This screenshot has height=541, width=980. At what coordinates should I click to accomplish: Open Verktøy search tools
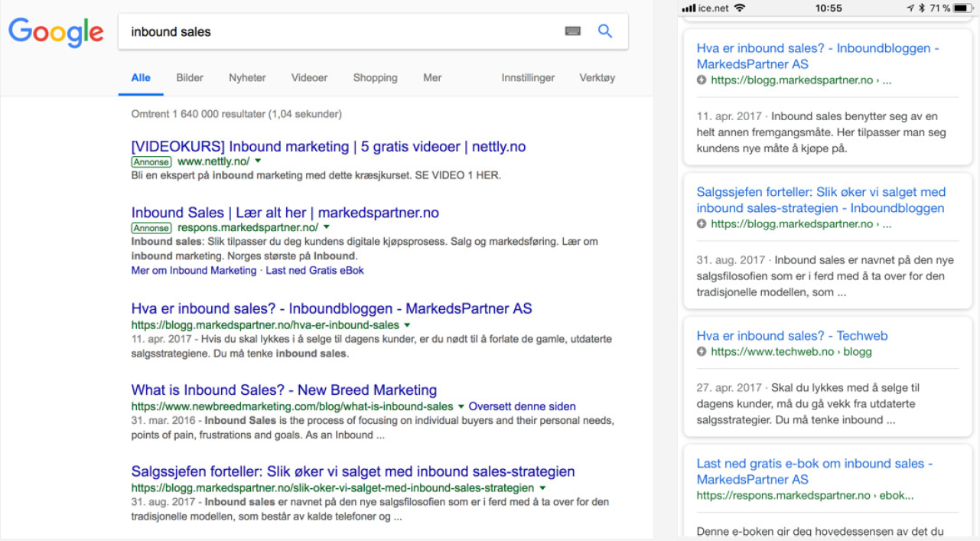[597, 77]
